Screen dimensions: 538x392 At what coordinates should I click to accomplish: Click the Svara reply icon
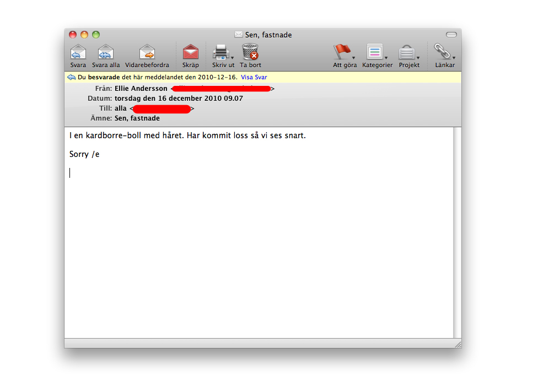(78, 52)
